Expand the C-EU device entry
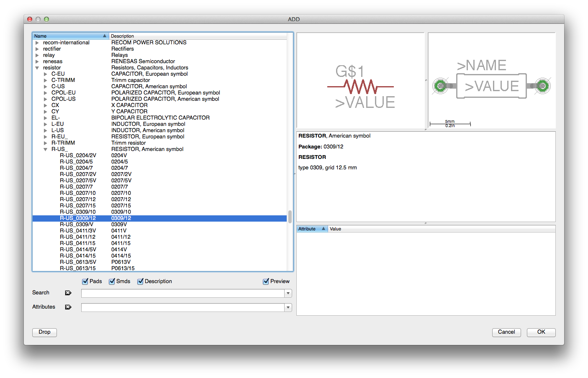This screenshot has height=378, width=588. click(x=46, y=74)
